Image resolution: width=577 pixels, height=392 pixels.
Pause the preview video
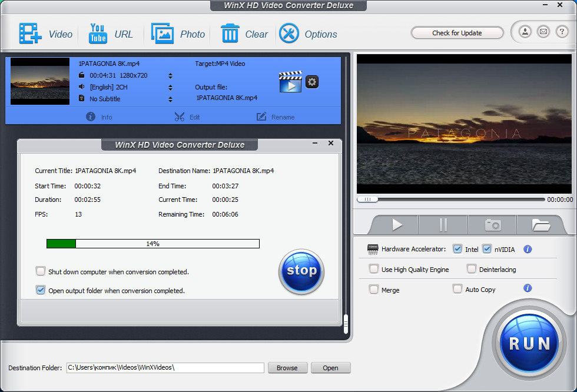pyautogui.click(x=443, y=225)
